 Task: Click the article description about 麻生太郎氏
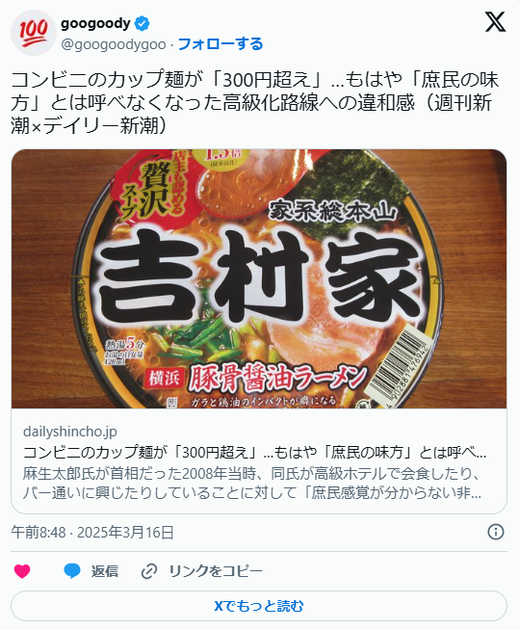pos(252,483)
